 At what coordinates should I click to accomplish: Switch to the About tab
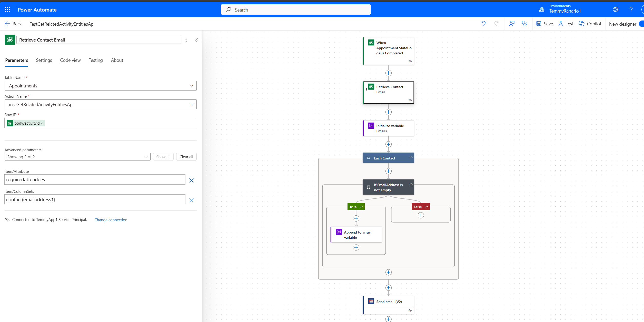click(x=117, y=60)
